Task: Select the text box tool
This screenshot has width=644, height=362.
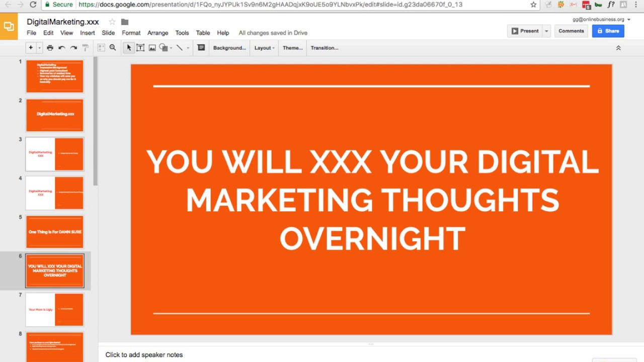Action: 140,48
